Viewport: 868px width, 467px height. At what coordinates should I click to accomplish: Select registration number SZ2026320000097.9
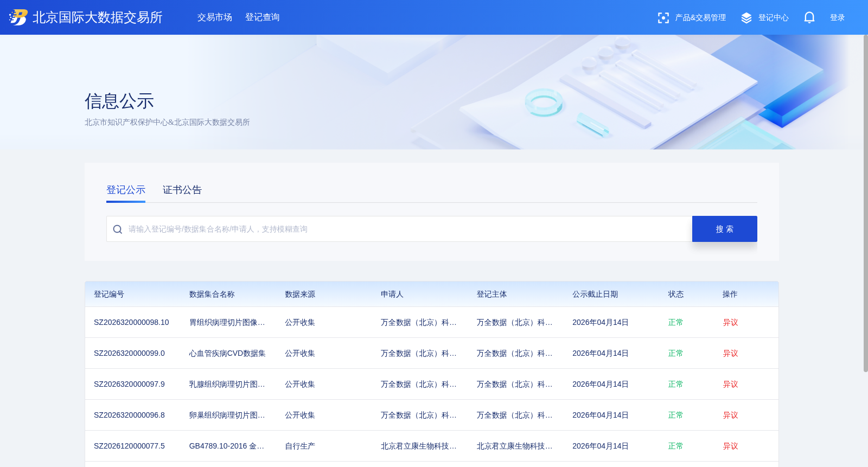coord(129,384)
